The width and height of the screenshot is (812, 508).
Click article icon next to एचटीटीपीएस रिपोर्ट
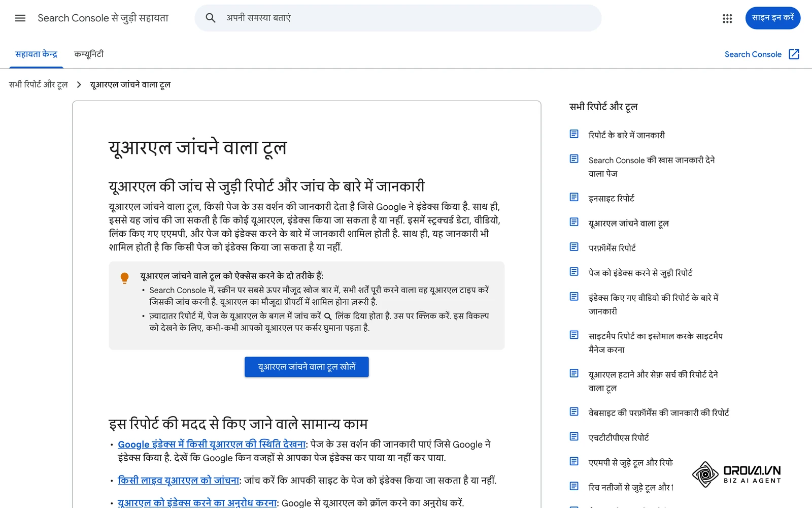(x=574, y=436)
